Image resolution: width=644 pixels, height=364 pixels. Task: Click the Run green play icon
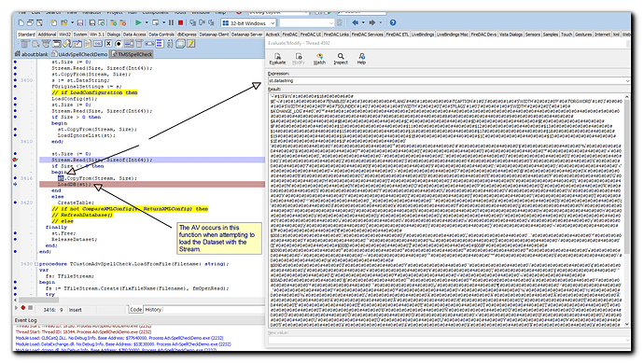[x=138, y=22]
